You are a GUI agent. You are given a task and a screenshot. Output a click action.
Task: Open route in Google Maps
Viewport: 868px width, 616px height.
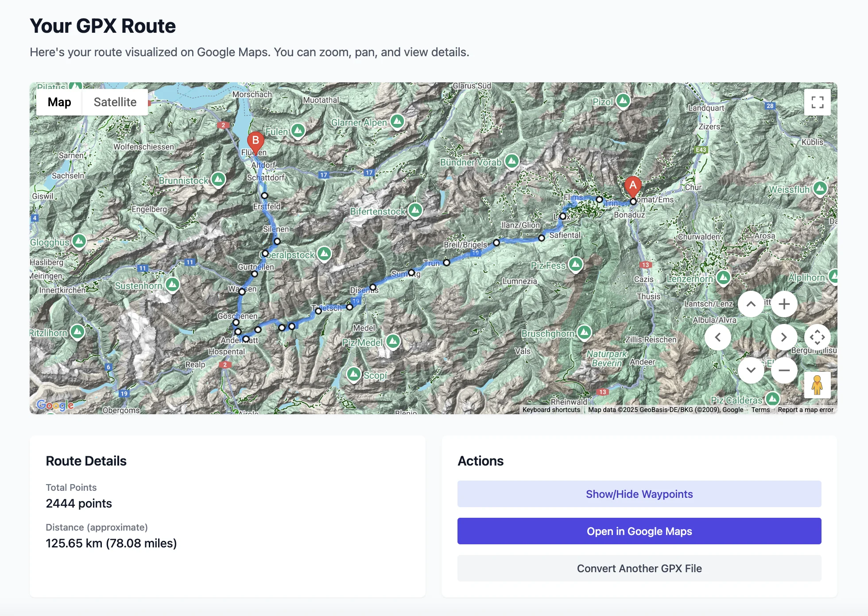(x=639, y=531)
